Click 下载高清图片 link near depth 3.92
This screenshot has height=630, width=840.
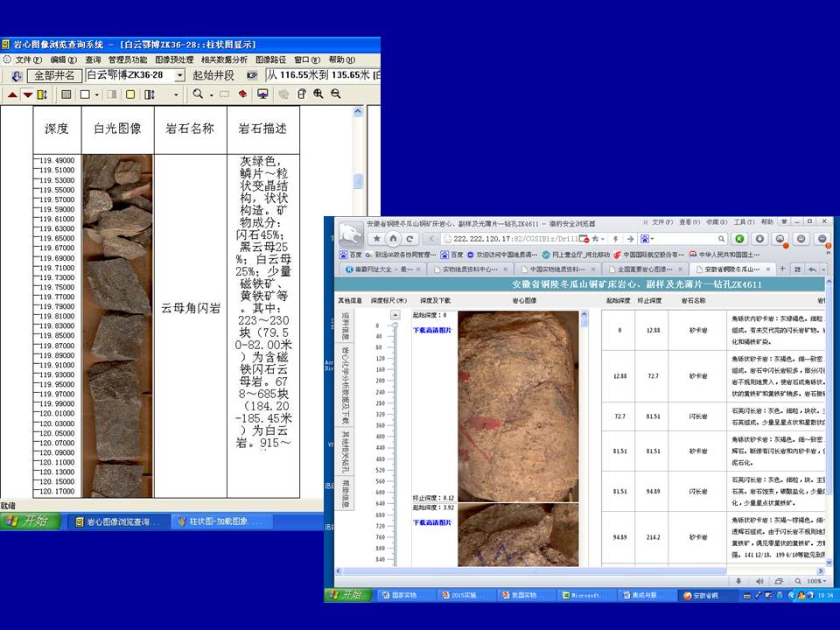[431, 522]
